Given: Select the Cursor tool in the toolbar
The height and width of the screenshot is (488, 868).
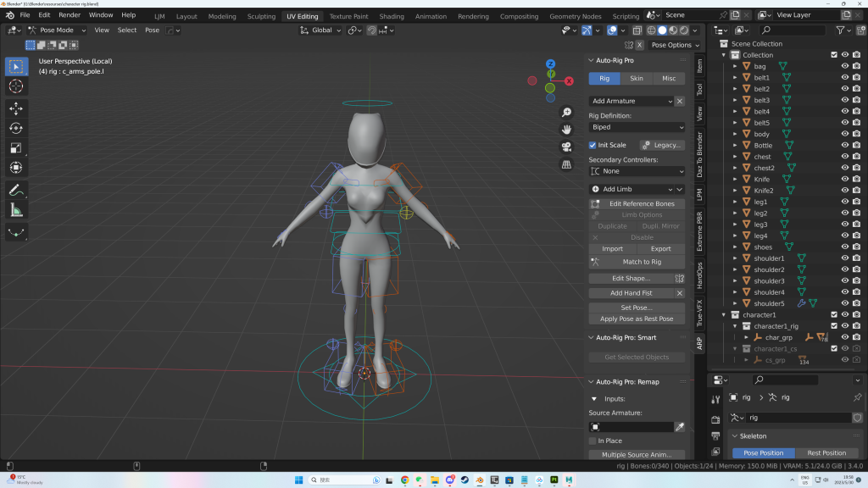Looking at the screenshot, I should pyautogui.click(x=16, y=86).
